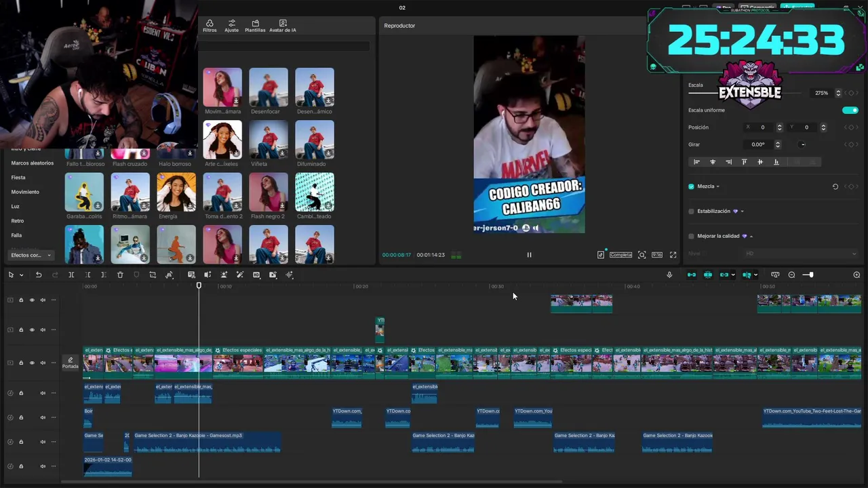Open the Avatar de IA tab
This screenshot has width=868, height=488.
tap(283, 26)
